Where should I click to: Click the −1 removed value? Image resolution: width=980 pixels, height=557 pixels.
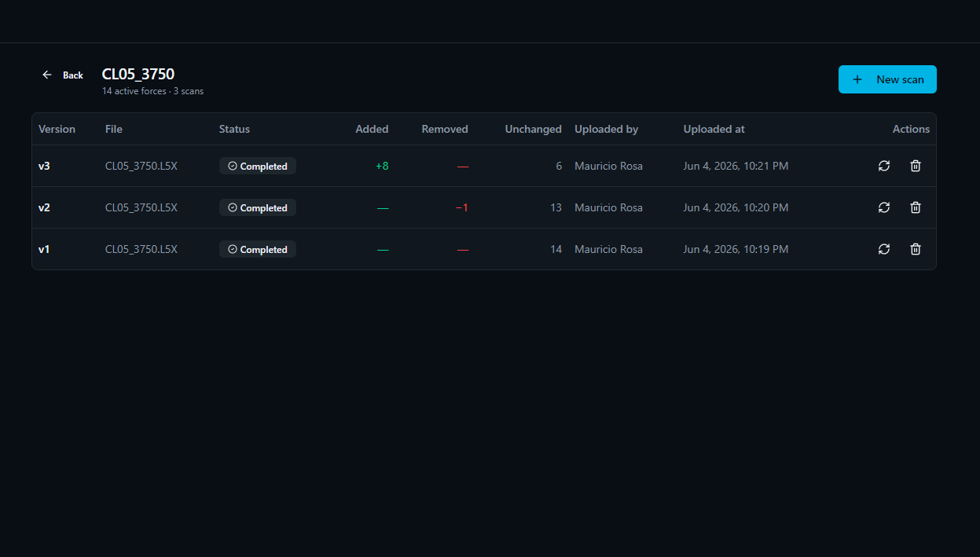click(x=462, y=207)
